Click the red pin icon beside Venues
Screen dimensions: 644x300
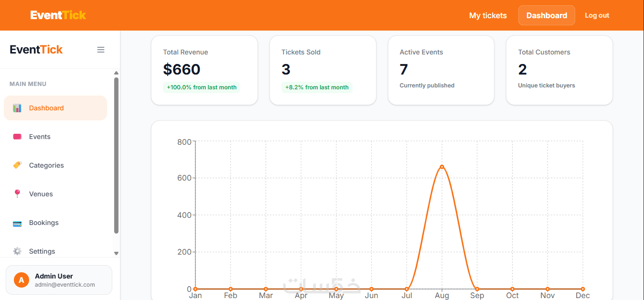tap(17, 194)
